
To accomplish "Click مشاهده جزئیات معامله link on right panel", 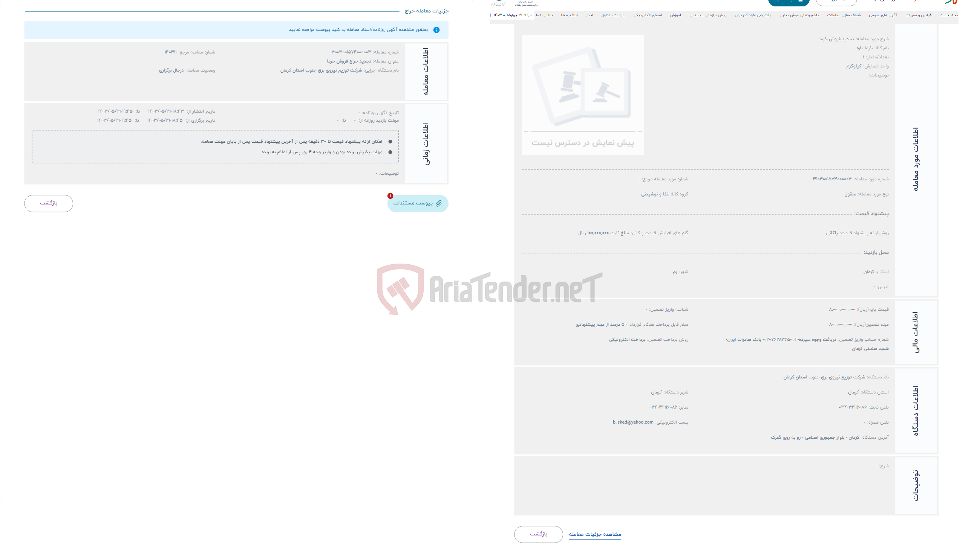I will click(594, 534).
